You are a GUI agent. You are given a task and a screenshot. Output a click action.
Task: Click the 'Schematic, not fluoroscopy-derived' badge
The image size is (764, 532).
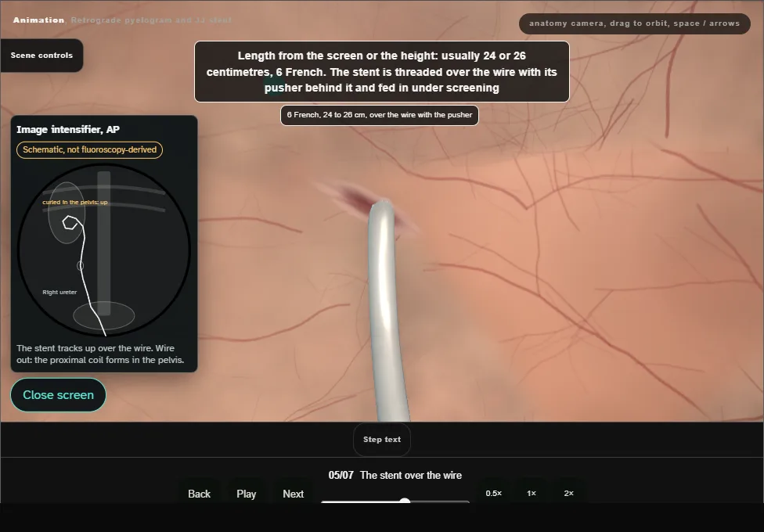tap(90, 149)
